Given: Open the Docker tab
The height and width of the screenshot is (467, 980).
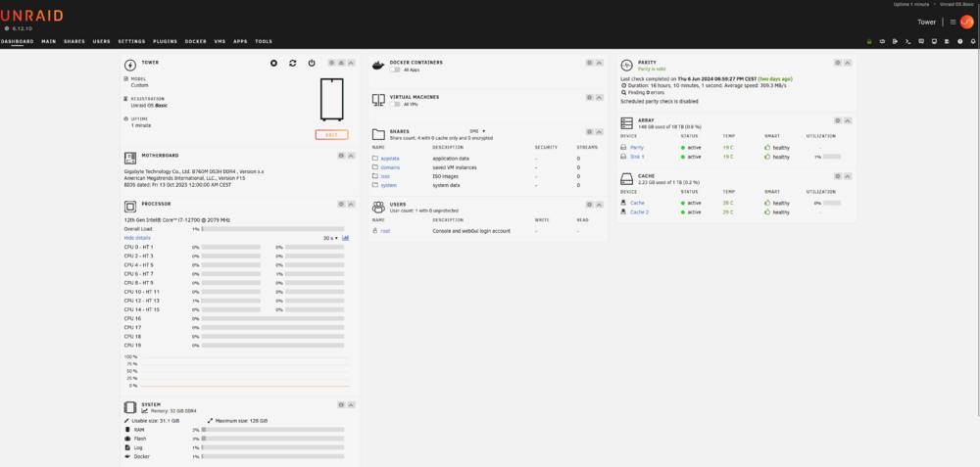Looking at the screenshot, I should pos(196,42).
